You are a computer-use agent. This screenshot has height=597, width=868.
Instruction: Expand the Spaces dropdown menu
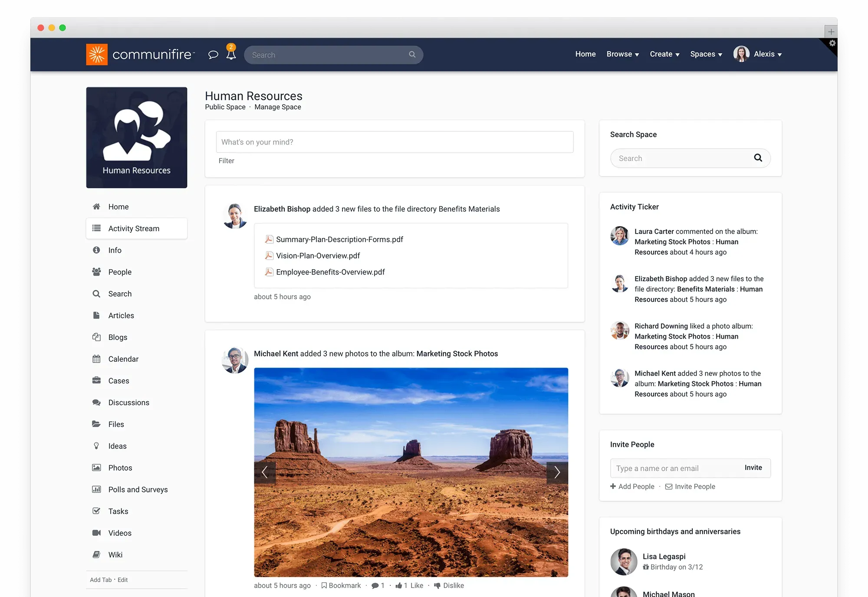[x=706, y=54]
